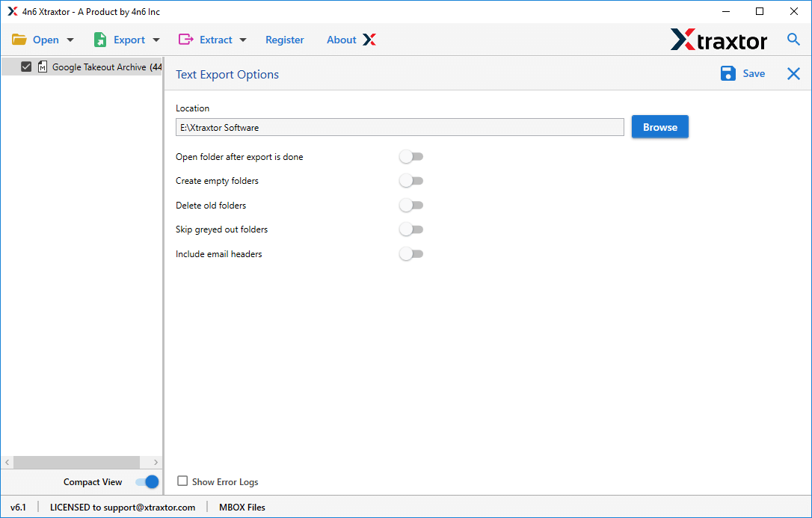Image resolution: width=812 pixels, height=518 pixels.
Task: Click the Save text button
Action: [754, 73]
